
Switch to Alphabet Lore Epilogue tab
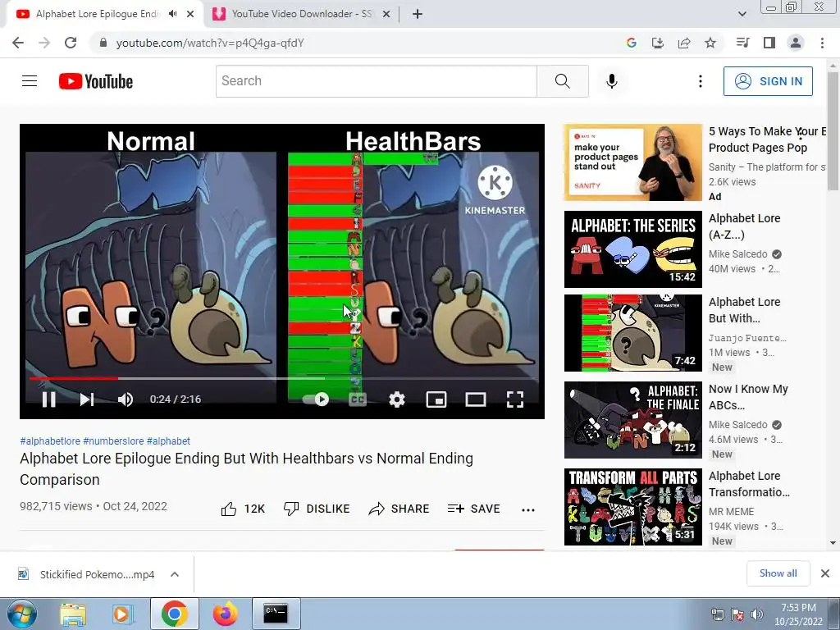click(x=97, y=14)
